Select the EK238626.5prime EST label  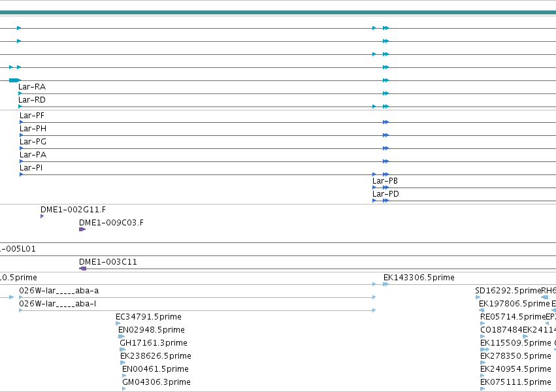(155, 357)
